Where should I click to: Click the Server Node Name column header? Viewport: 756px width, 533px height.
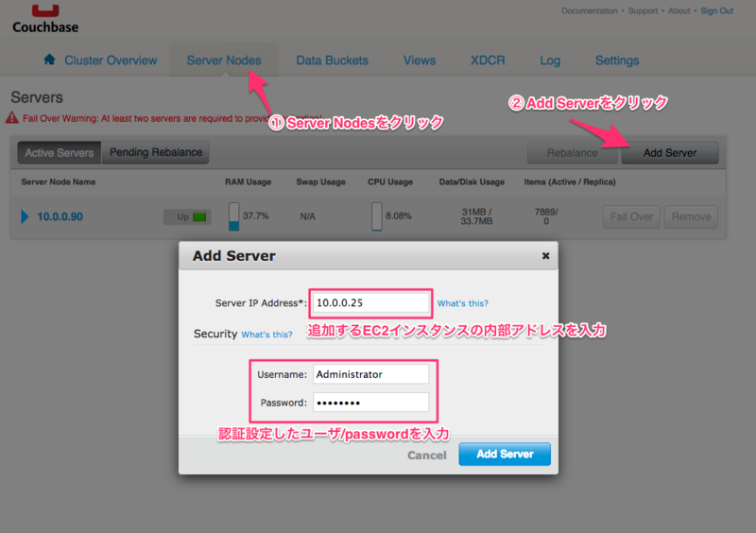click(x=59, y=181)
